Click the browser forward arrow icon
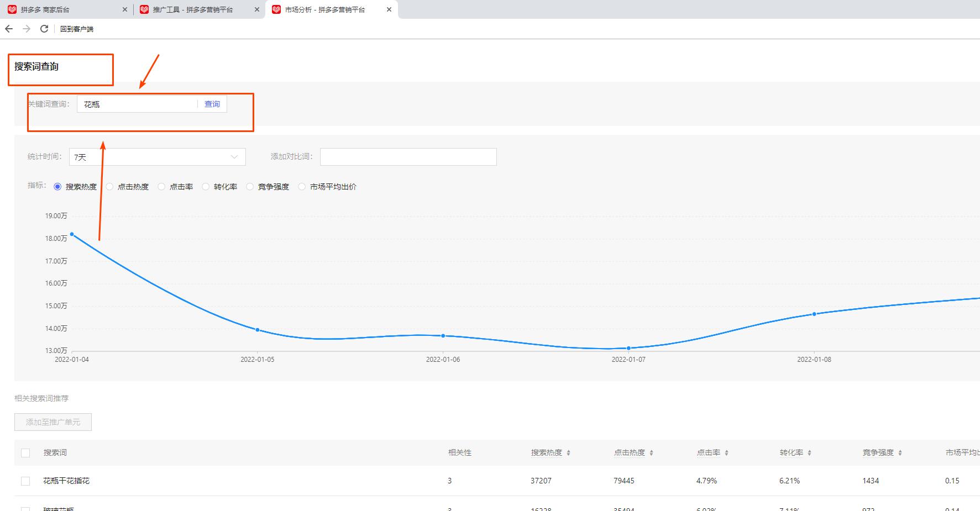This screenshot has width=980, height=511. (x=27, y=29)
